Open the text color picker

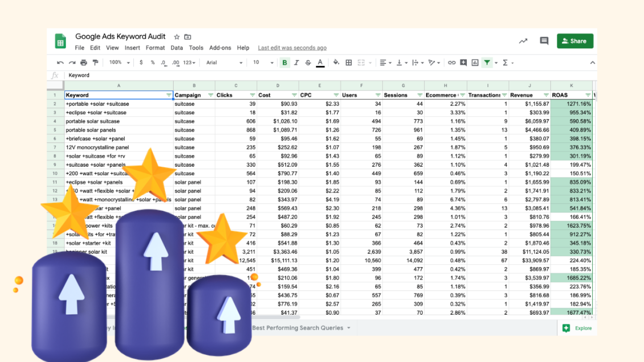320,63
